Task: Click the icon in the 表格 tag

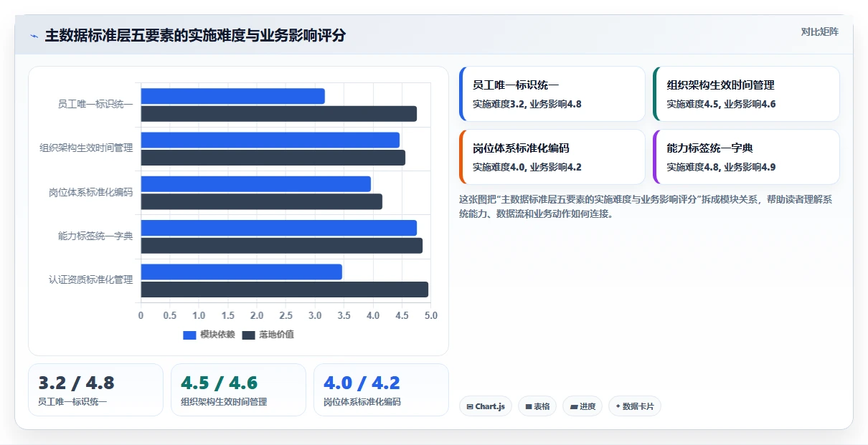Action: coord(529,406)
